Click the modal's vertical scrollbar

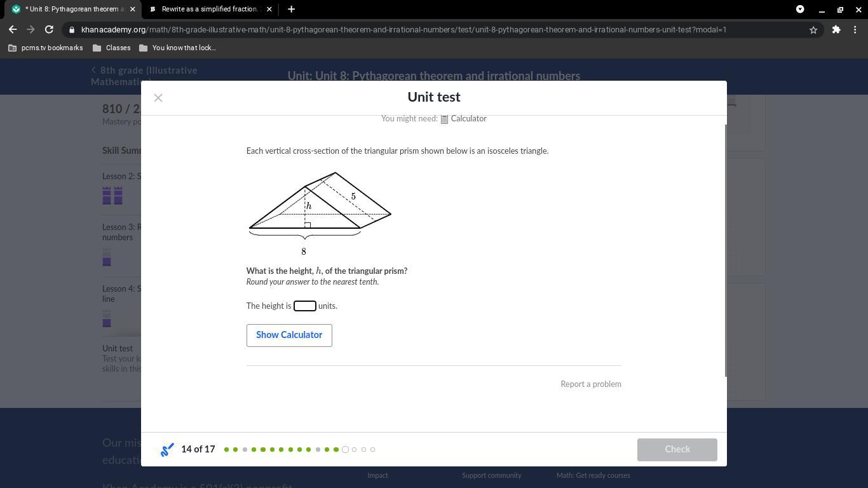pyautogui.click(x=726, y=250)
